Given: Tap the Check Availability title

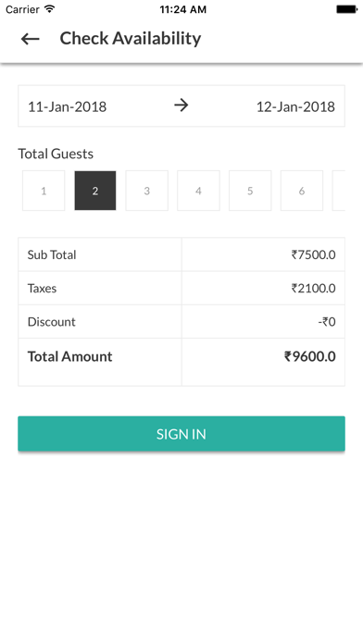Looking at the screenshot, I should 131,38.
